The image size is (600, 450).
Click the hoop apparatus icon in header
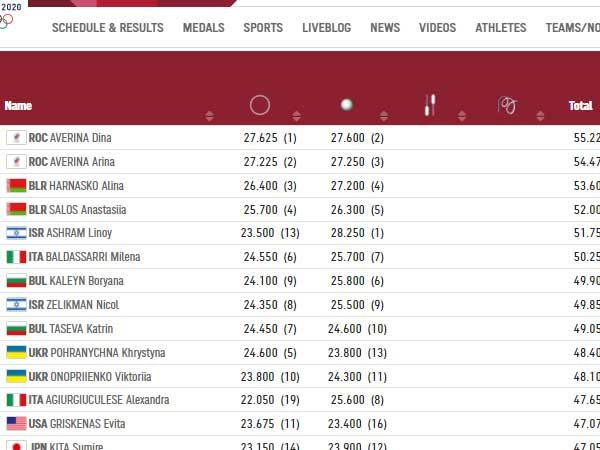pyautogui.click(x=260, y=105)
